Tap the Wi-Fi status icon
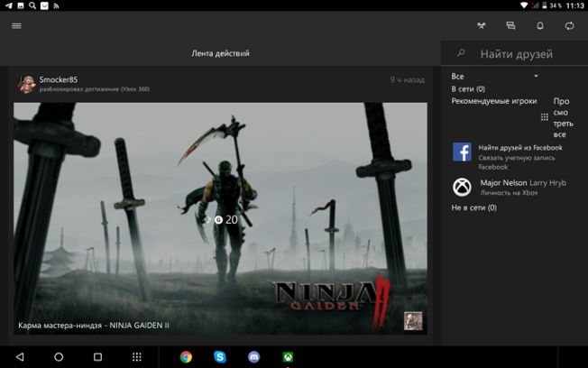 [524, 5]
